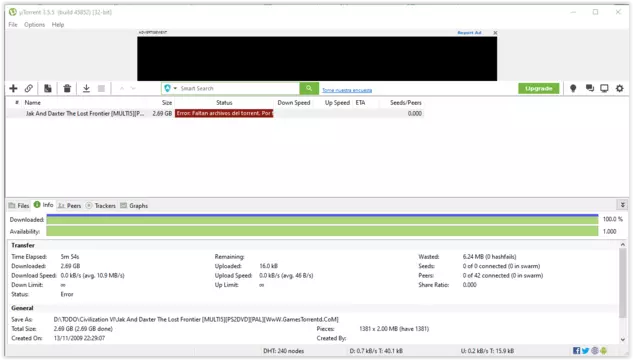The image size is (633, 360).
Task: Click the Downloaded progress bar
Action: (322, 219)
